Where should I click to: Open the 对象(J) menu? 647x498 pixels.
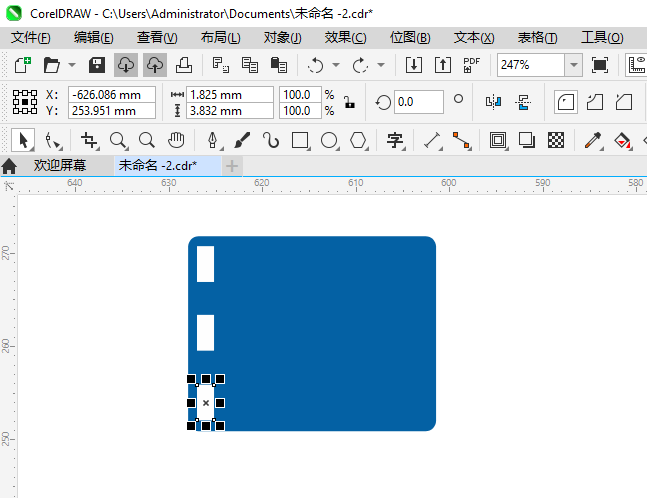point(283,38)
